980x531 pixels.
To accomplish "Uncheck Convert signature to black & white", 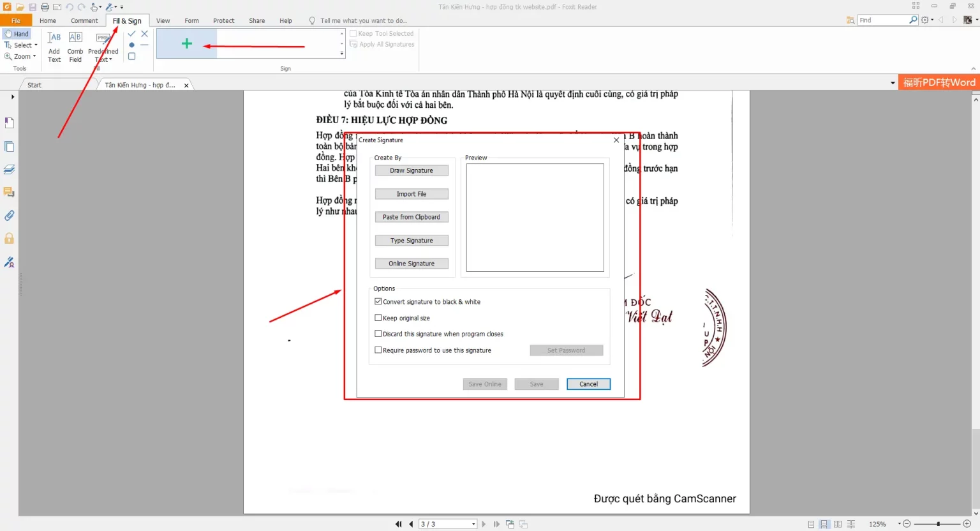I will click(x=378, y=302).
